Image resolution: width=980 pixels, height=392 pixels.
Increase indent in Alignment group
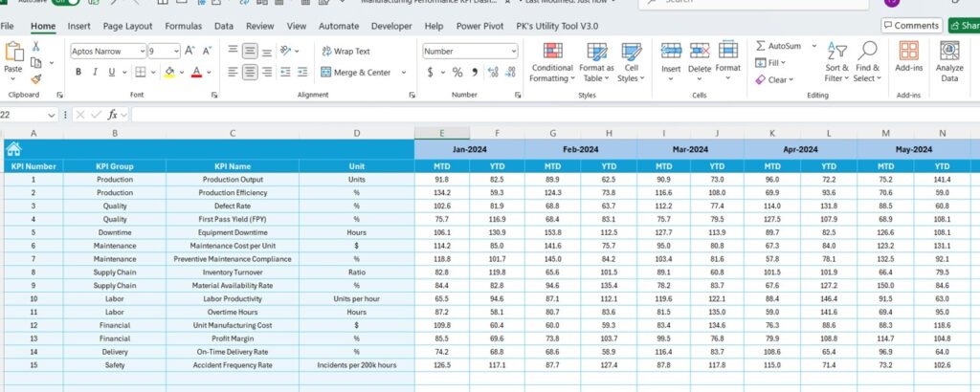click(302, 73)
